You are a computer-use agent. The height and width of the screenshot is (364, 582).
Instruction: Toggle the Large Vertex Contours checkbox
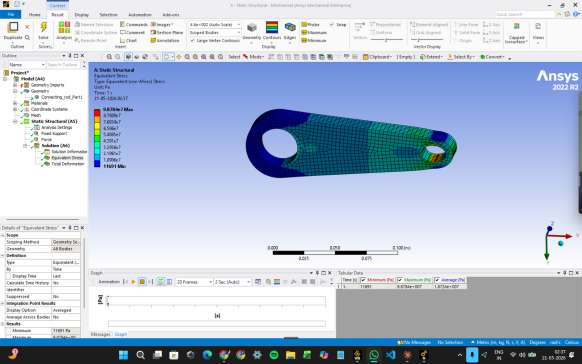click(192, 40)
